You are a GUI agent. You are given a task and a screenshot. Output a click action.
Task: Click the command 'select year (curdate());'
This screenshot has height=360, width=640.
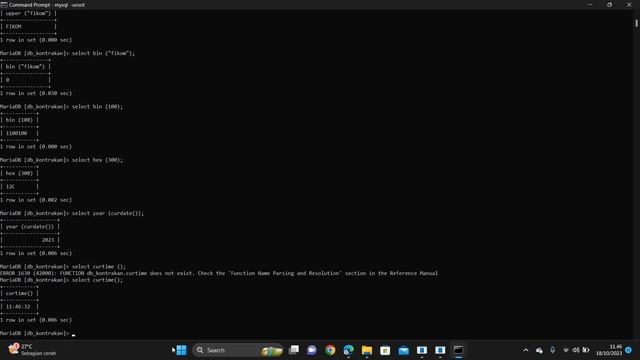[x=108, y=213]
